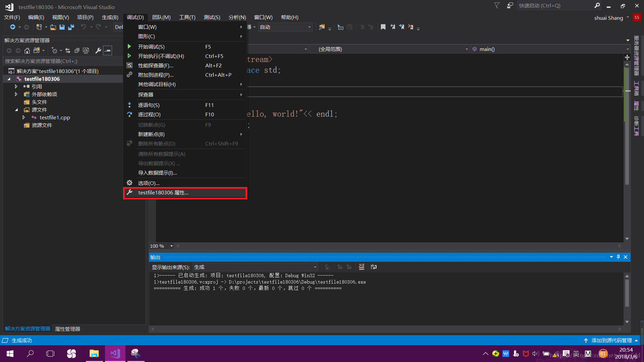Viewport: 644px width, 362px height.
Task: Click 开始调试(S) in the Debug menu
Action: pyautogui.click(x=151, y=47)
